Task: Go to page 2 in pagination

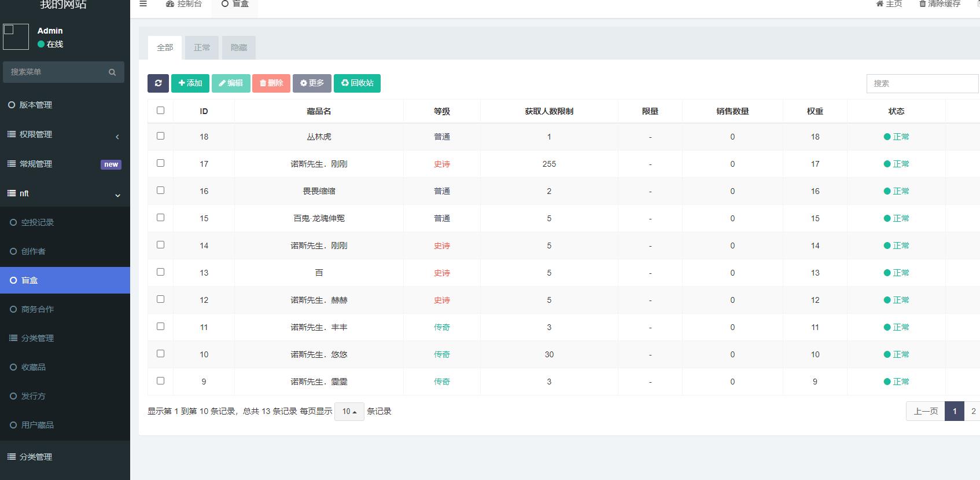Action: click(973, 412)
